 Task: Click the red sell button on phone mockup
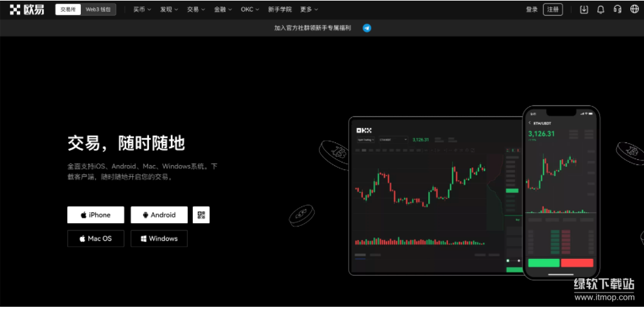point(577,263)
